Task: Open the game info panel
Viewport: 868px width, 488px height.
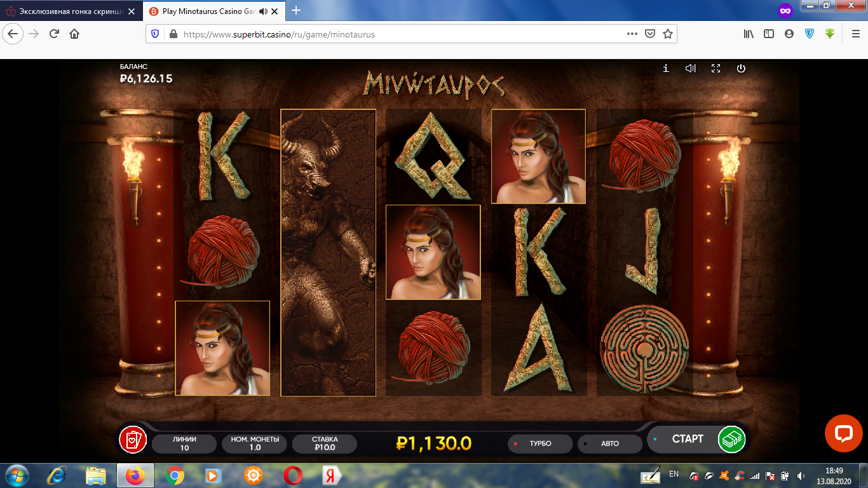Action: click(x=665, y=69)
